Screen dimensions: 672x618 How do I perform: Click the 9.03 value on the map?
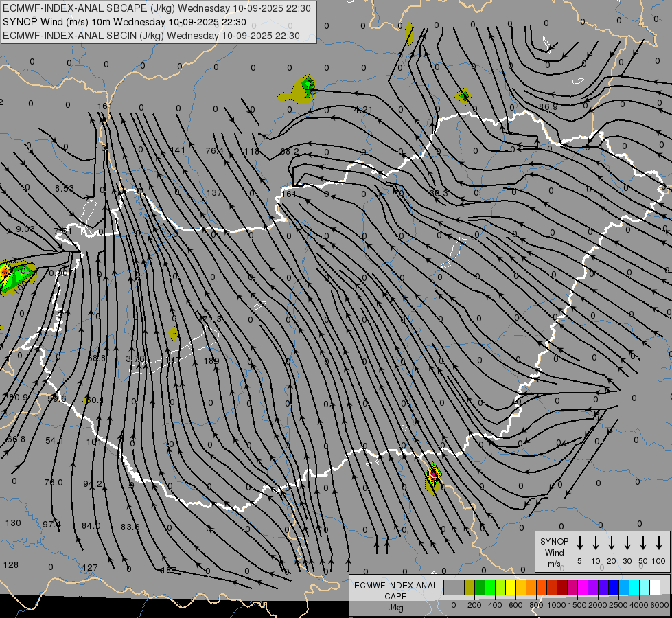(25, 229)
